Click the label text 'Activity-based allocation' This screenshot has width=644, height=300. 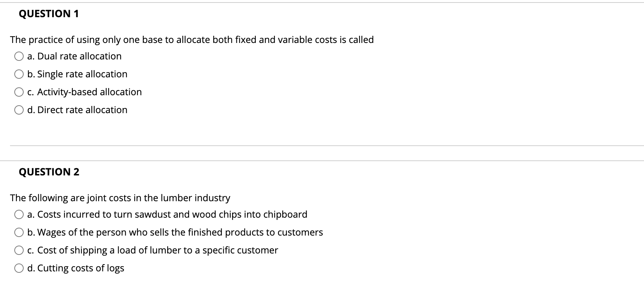(85, 92)
